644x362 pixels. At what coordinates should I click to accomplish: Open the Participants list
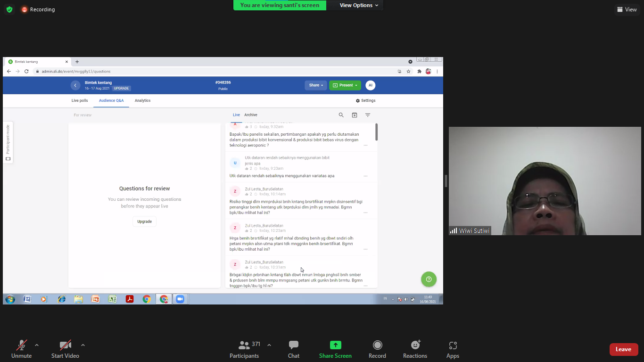244,349
